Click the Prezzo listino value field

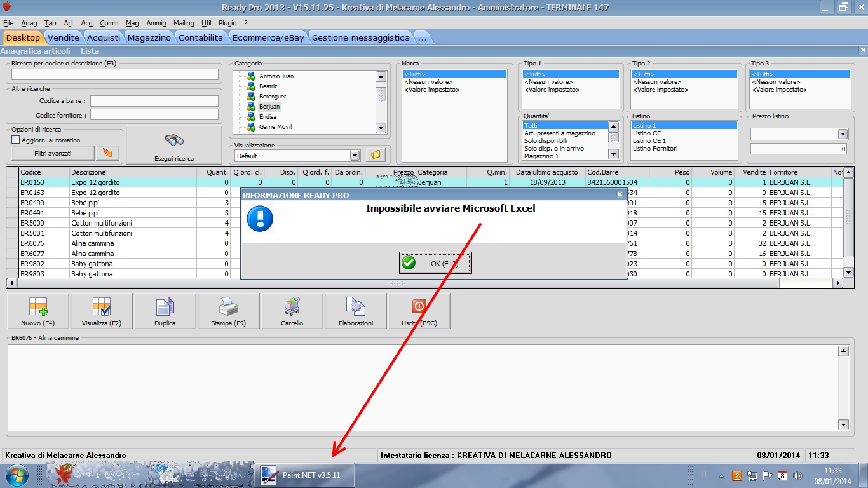click(799, 149)
